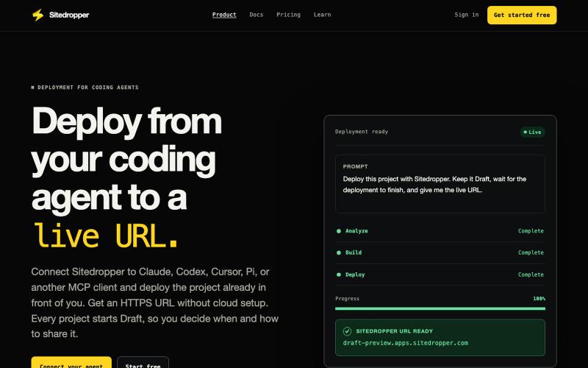Click the Build step label
The width and height of the screenshot is (588, 368).
tap(354, 252)
